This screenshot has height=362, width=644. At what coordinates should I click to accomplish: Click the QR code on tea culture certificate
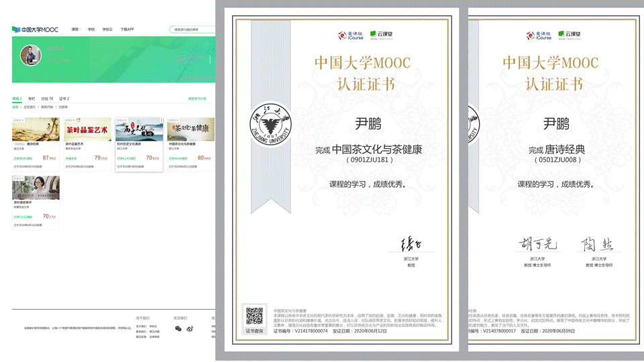click(x=255, y=316)
